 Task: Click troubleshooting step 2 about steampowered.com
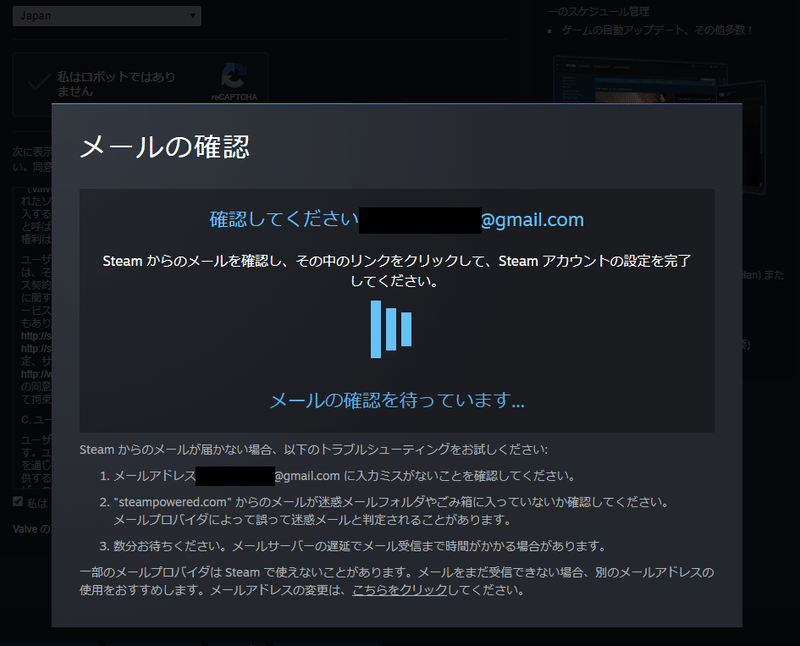click(385, 511)
